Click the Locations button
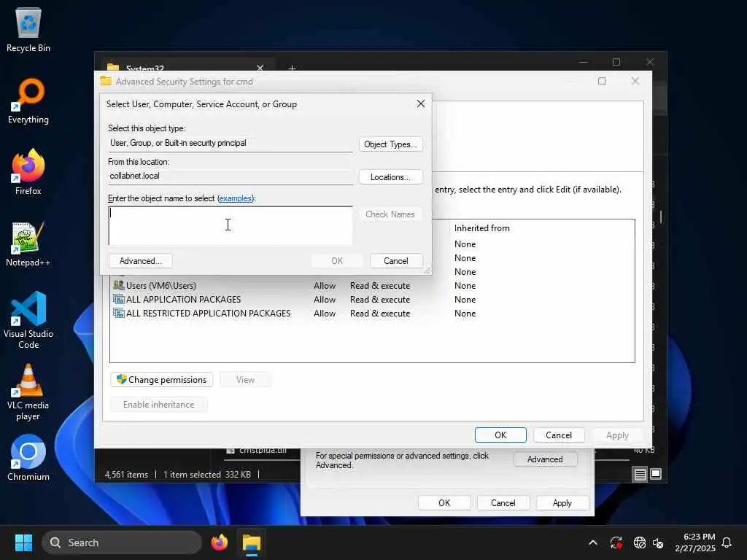Screen dimensions: 747x560 [x=391, y=177]
